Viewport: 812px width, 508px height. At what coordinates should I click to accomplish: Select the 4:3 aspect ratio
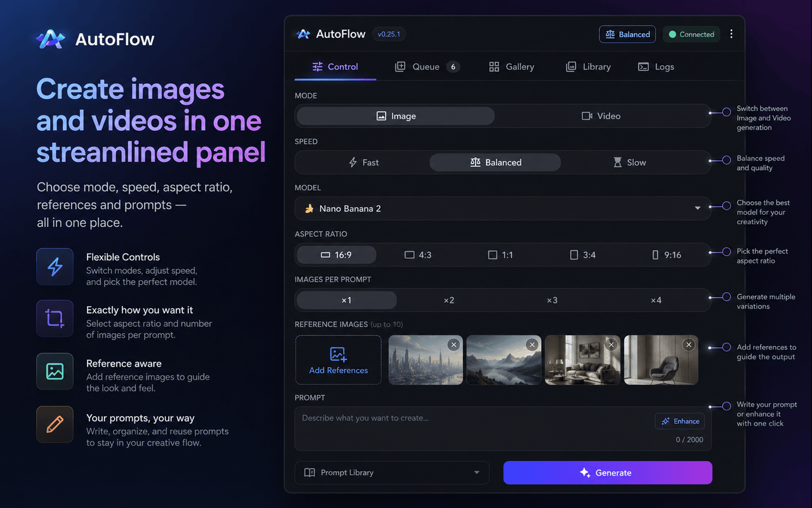point(418,255)
